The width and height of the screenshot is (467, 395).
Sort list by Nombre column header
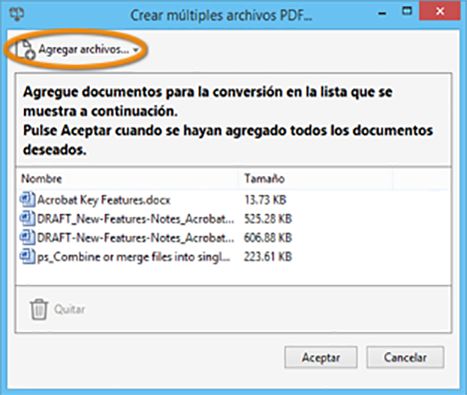[x=42, y=179]
